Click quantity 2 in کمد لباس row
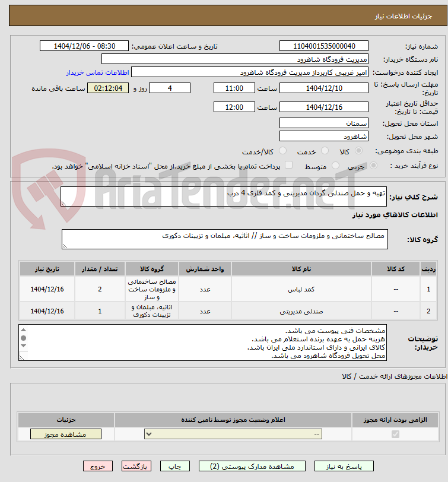Viewport: 448px width, 482px height. point(100,289)
